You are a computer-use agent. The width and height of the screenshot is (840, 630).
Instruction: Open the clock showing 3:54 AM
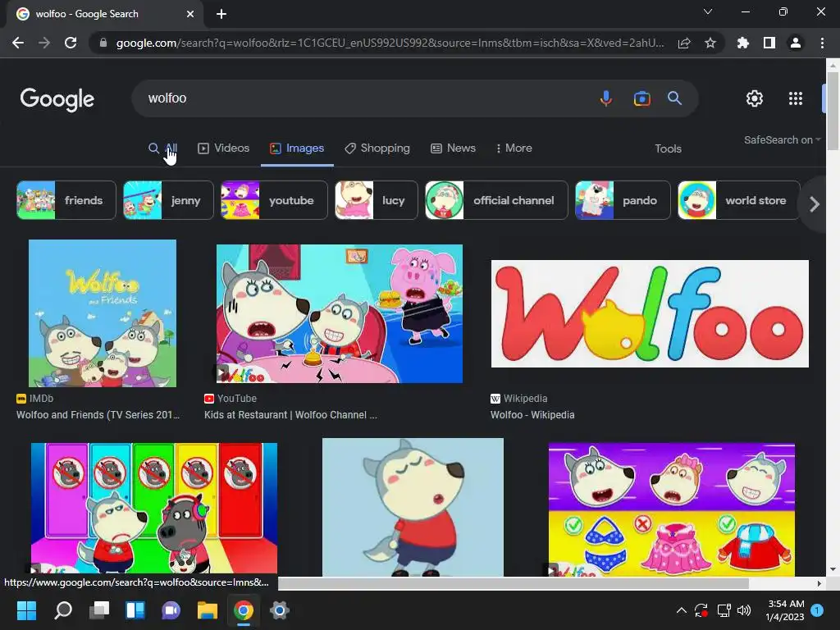[785, 610]
